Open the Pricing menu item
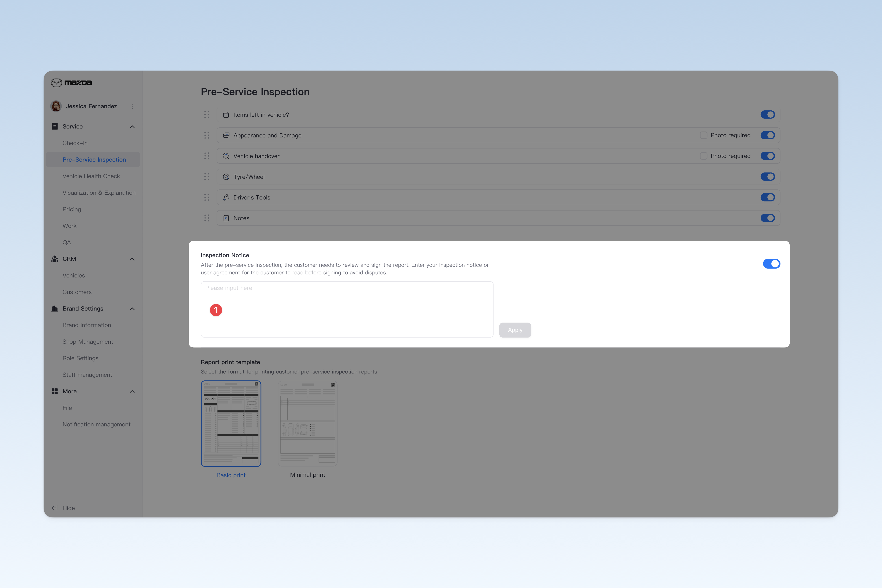Image resolution: width=882 pixels, height=588 pixels. pyautogui.click(x=72, y=209)
